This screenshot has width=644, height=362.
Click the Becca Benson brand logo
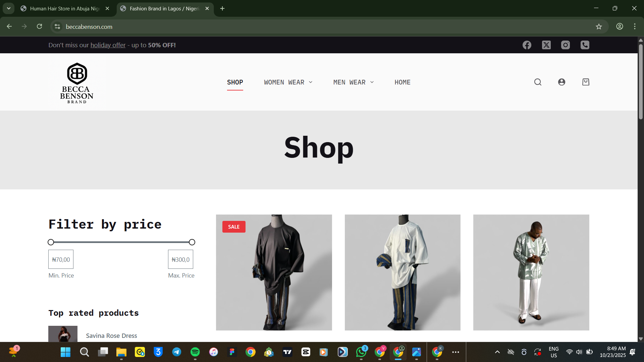tap(77, 83)
